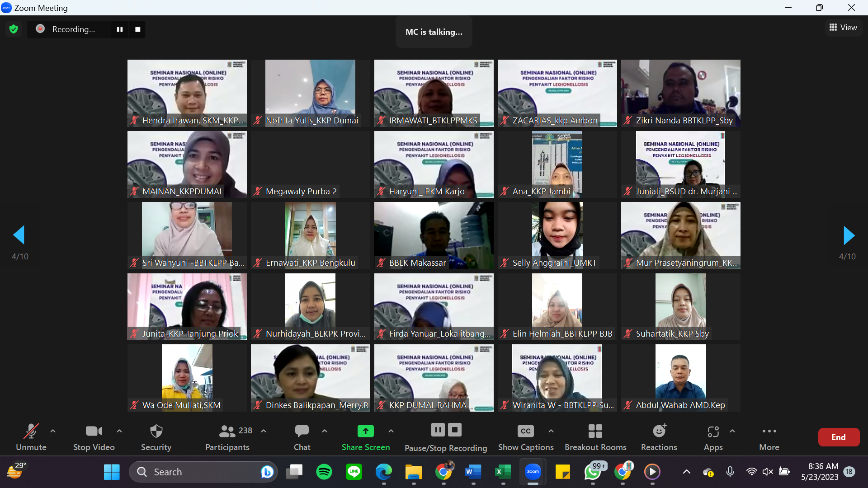Open the View layout menu
868x488 pixels.
[x=843, y=28]
